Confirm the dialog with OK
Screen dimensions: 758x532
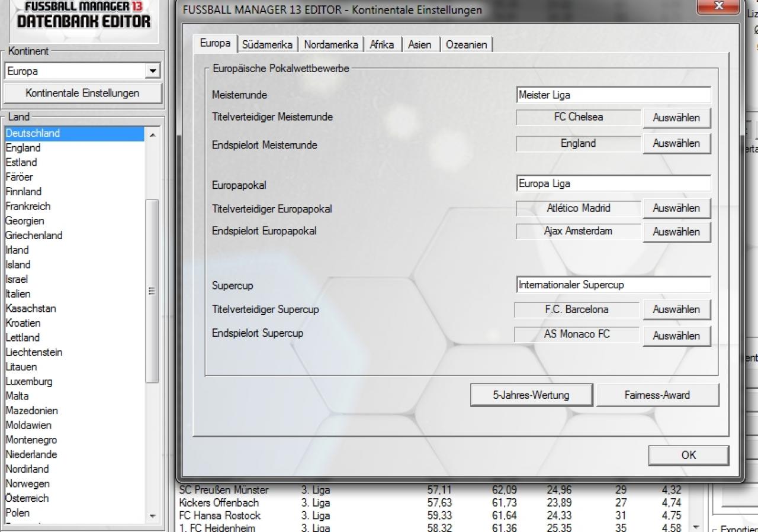coord(689,455)
